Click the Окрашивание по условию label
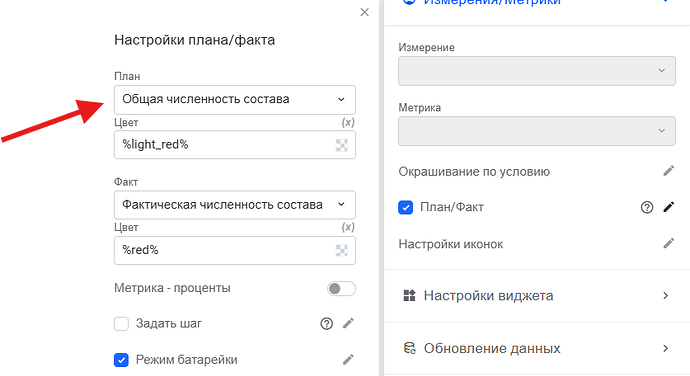Screen dimensions: 690x376 coord(474,172)
